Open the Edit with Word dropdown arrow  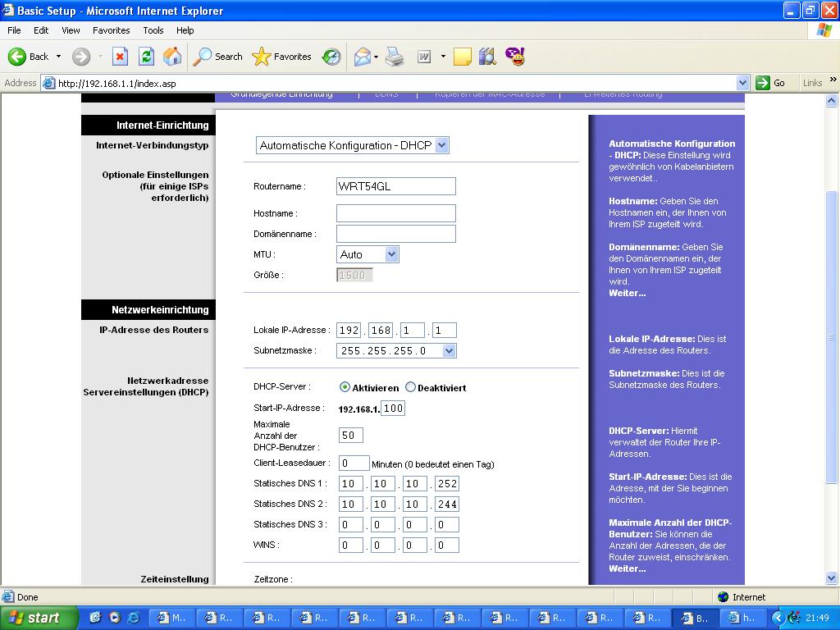click(x=443, y=57)
